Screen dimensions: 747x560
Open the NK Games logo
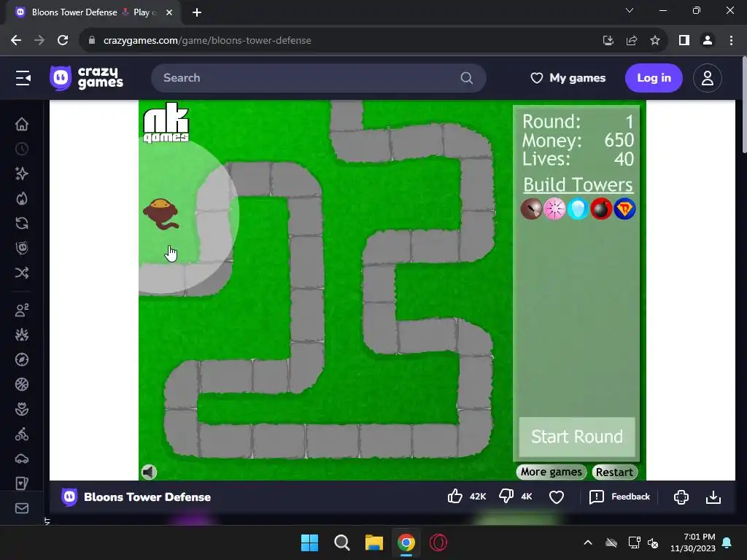coord(166,122)
